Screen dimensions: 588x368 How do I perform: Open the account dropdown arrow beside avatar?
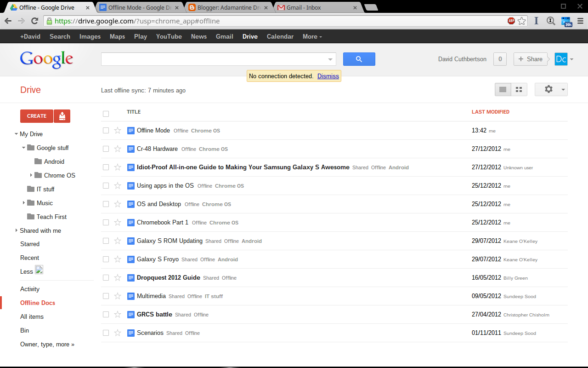pyautogui.click(x=572, y=59)
